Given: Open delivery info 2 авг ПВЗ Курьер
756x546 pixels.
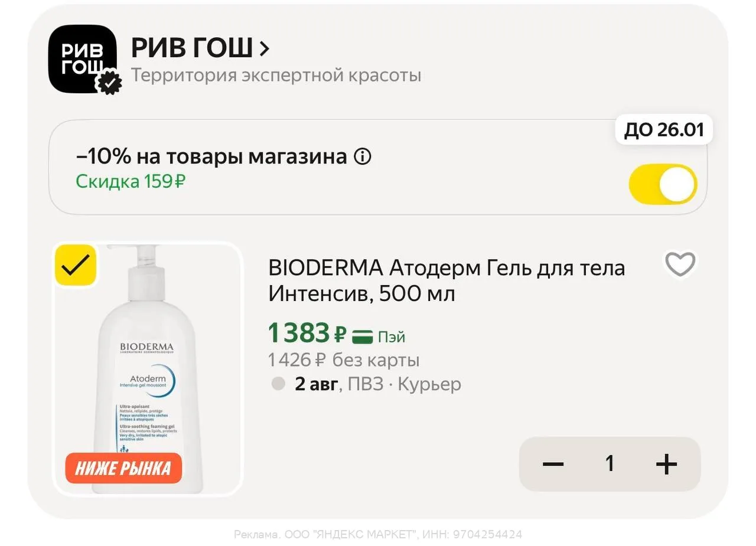Looking at the screenshot, I should 378,384.
